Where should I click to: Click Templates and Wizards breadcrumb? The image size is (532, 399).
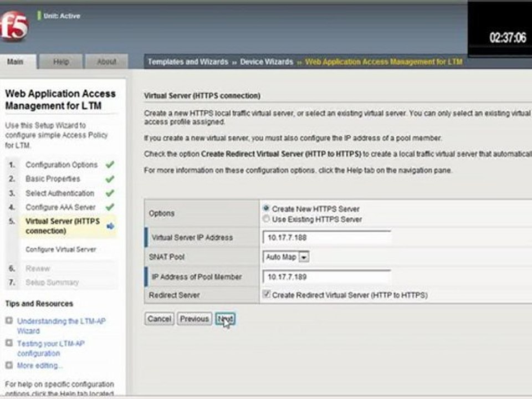pyautogui.click(x=188, y=62)
